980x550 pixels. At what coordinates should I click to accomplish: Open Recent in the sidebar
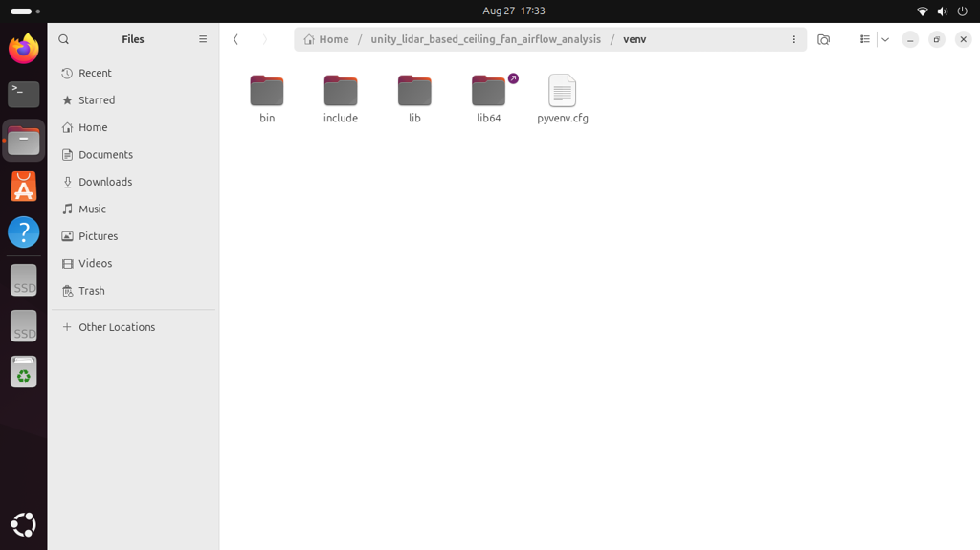(133, 73)
